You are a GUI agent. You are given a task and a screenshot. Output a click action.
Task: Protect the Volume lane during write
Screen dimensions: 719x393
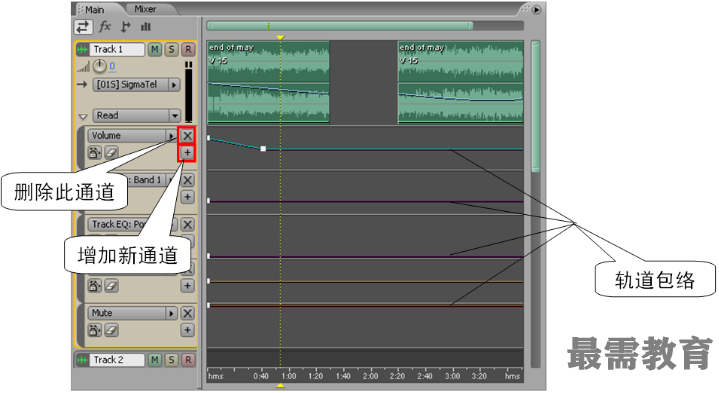pos(94,152)
